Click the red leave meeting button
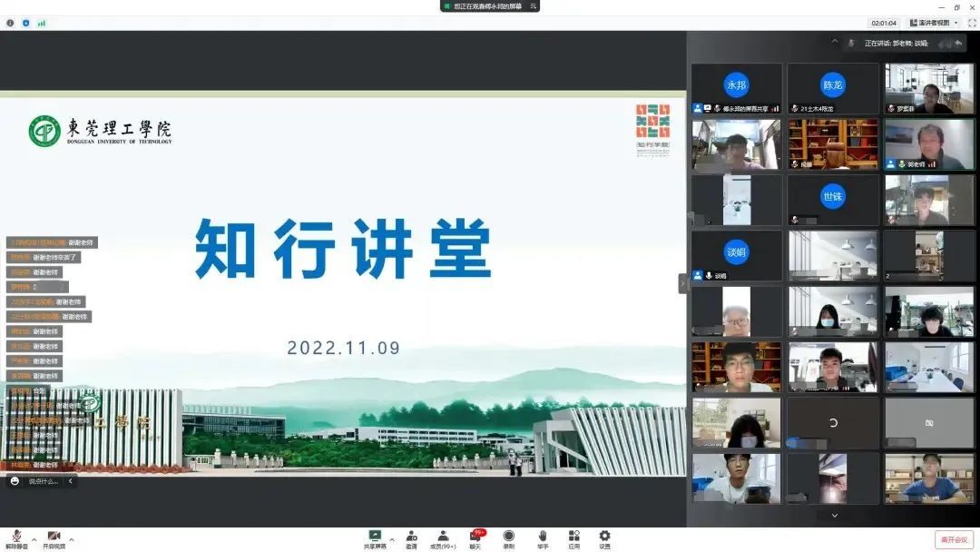 click(954, 539)
